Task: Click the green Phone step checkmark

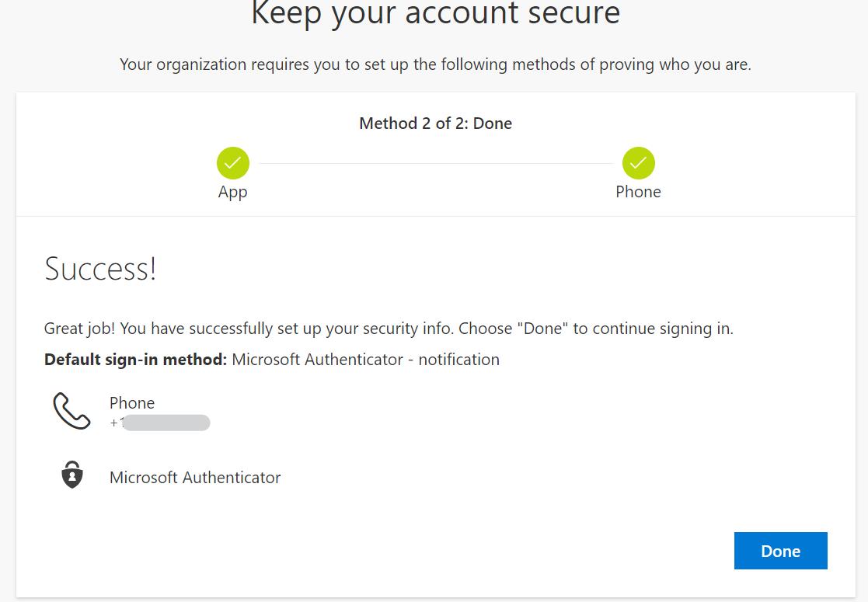Action: 638,163
